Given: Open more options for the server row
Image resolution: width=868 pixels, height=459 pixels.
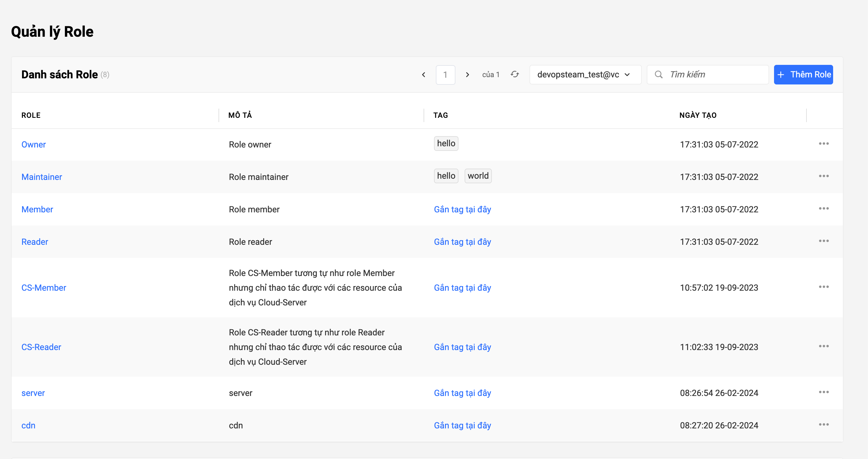Looking at the screenshot, I should (x=824, y=392).
